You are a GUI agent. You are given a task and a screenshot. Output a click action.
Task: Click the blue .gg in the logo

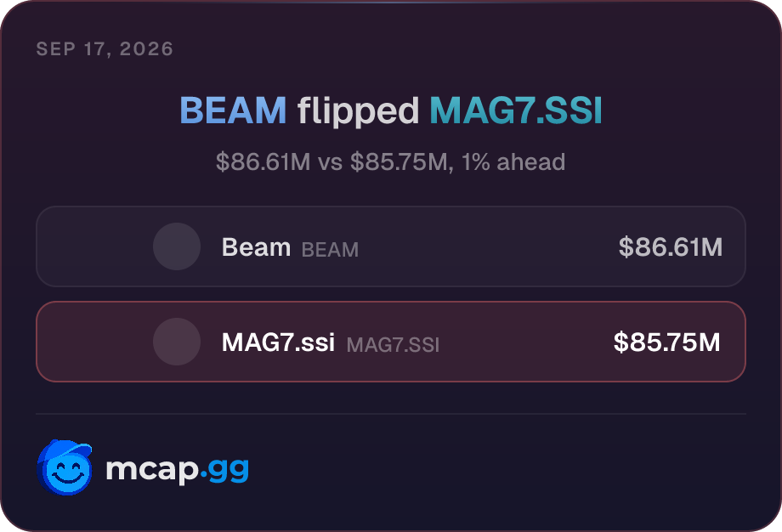224,471
